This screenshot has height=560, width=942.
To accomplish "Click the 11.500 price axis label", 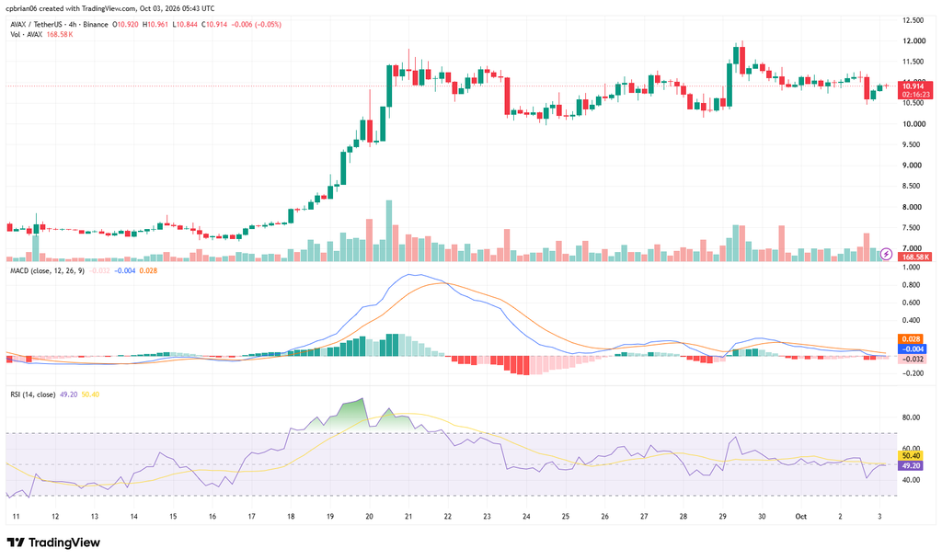I will (913, 62).
